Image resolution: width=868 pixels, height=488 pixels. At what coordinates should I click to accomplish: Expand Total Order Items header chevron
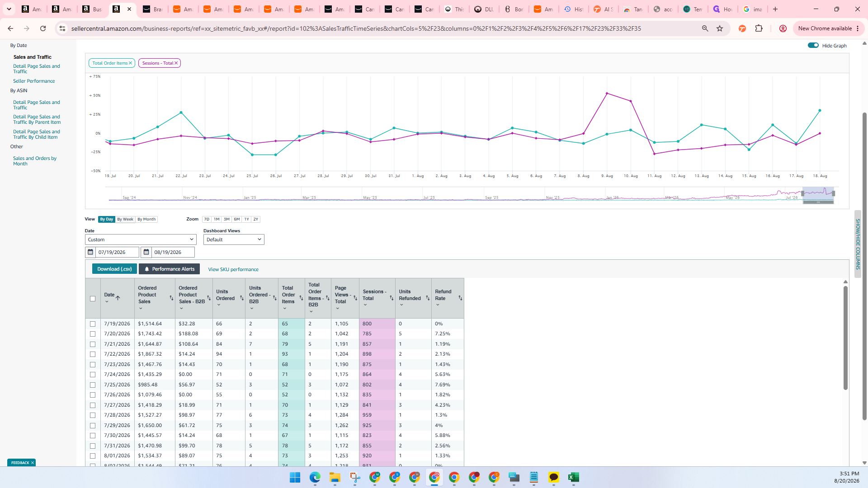coord(284,309)
